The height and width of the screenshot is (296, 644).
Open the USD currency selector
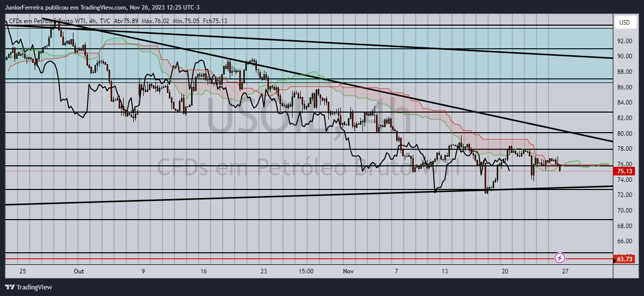[x=624, y=23]
